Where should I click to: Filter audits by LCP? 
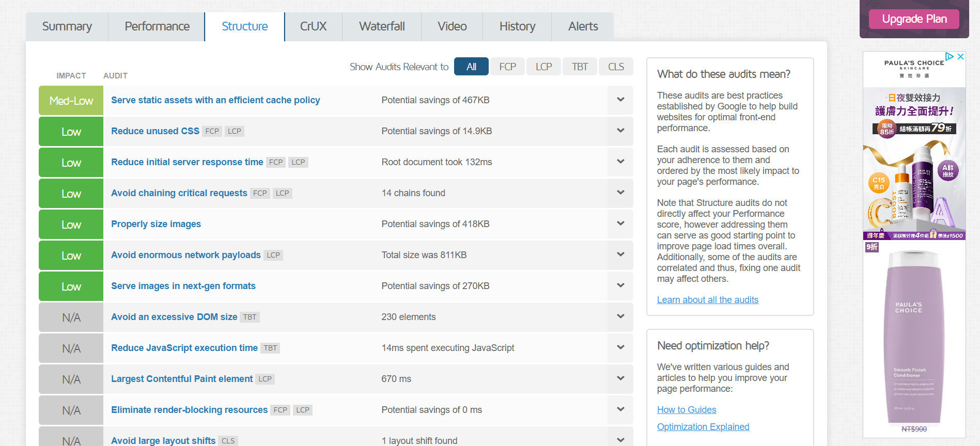pos(543,67)
